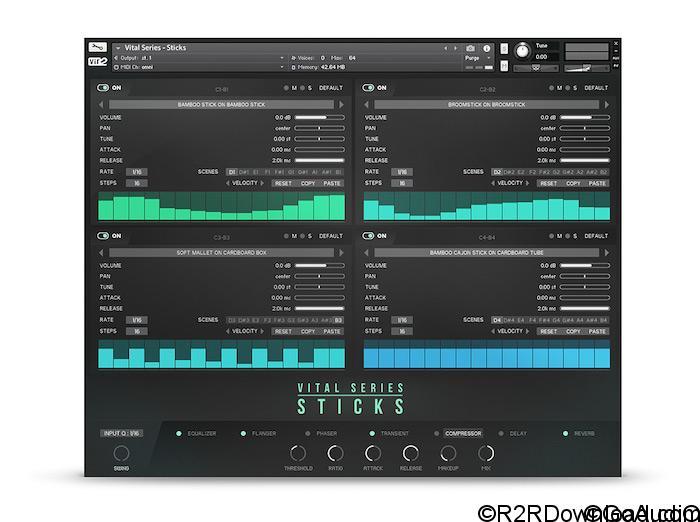Go to next instrument preset arrow in header
The image size is (700, 522).
pos(455,48)
